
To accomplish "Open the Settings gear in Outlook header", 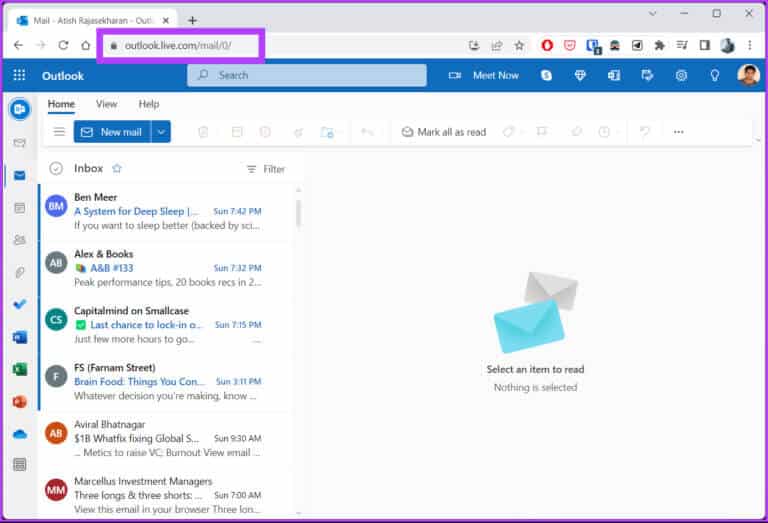I will tap(681, 75).
